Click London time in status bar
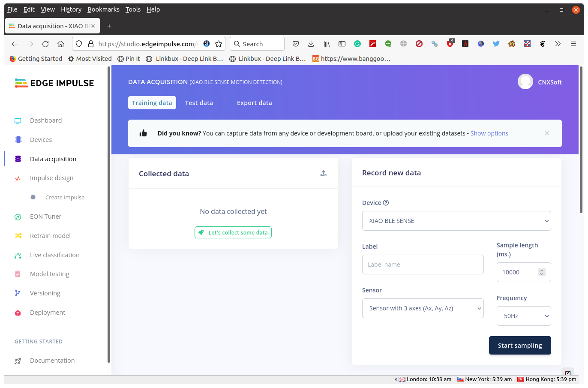The image size is (588, 388). 425,379
